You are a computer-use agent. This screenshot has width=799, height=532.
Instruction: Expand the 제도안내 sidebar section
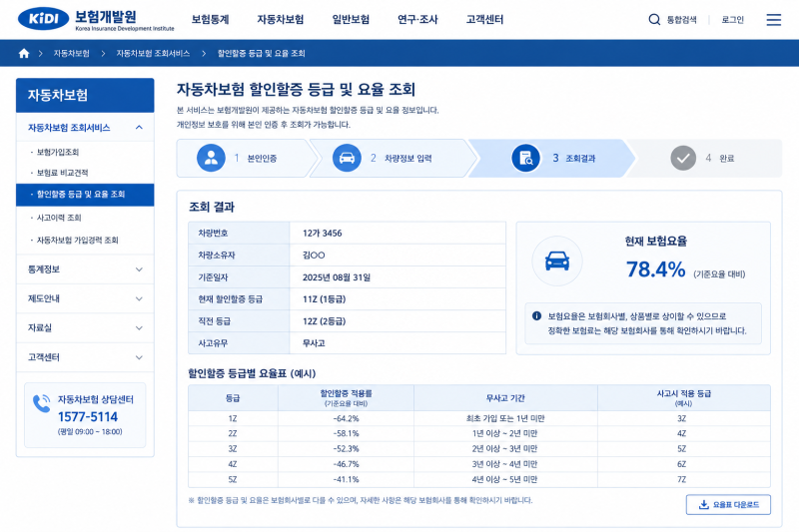(x=85, y=298)
